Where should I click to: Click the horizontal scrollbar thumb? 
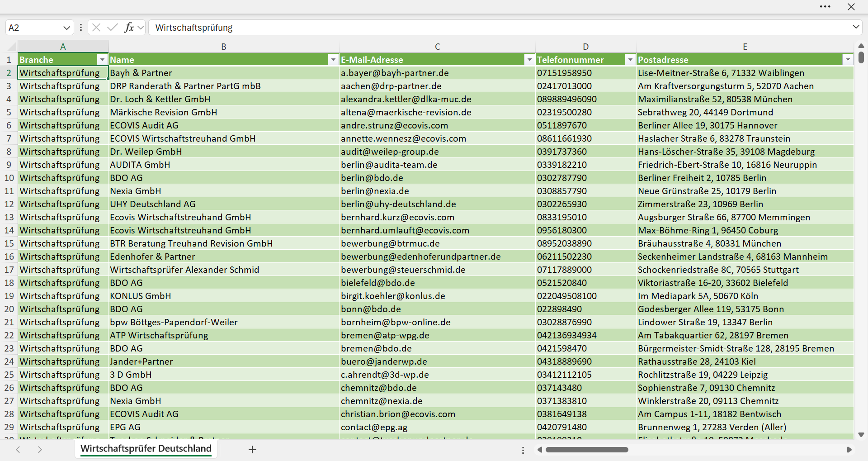[x=587, y=450]
